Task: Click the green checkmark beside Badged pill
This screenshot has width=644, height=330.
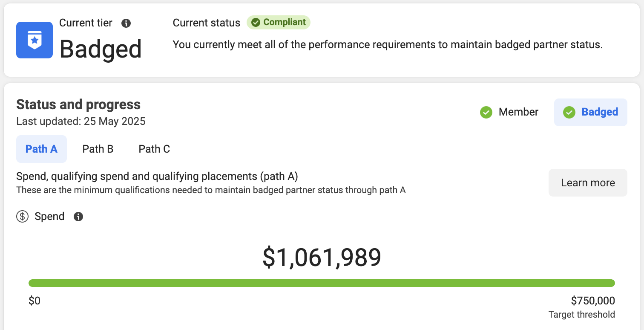Action: click(x=569, y=112)
